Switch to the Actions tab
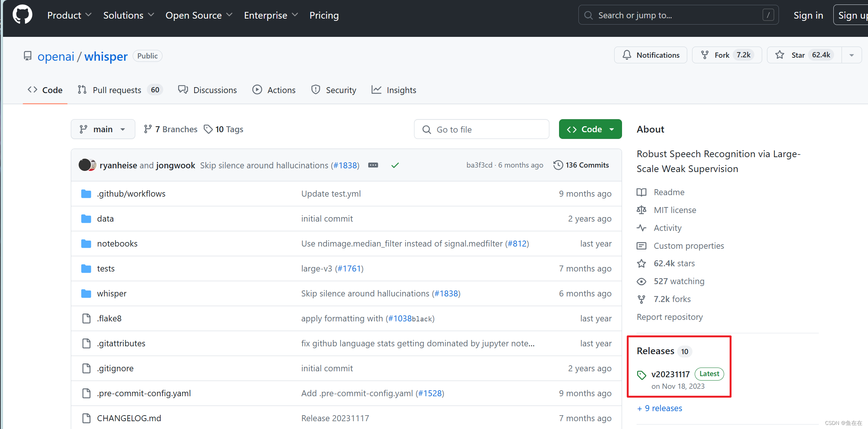This screenshot has height=429, width=868. coord(274,90)
